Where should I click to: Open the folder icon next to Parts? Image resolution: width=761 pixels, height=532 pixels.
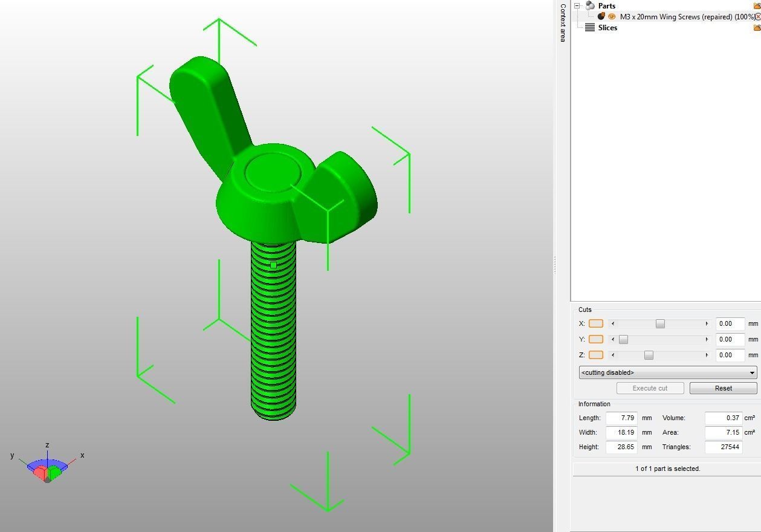[x=756, y=5]
